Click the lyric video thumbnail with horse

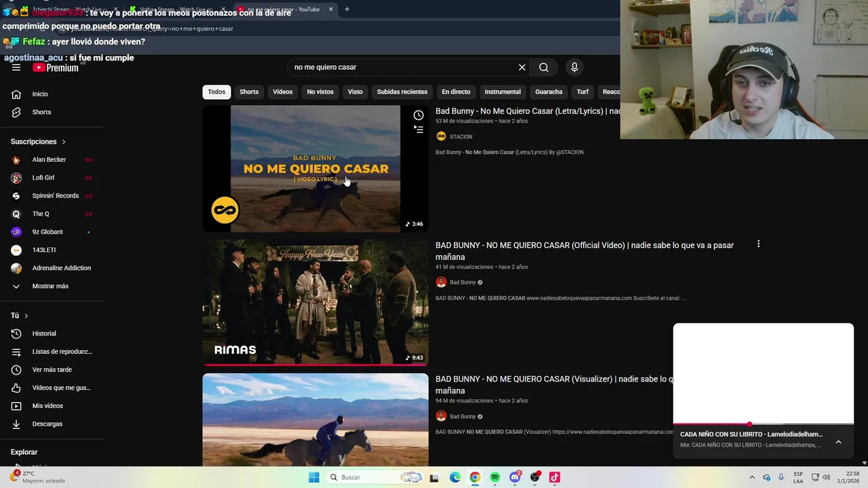pos(315,168)
